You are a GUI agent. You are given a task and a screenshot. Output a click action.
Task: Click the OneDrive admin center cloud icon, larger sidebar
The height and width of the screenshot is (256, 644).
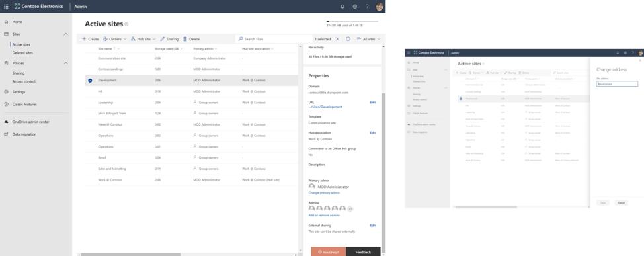pos(6,122)
